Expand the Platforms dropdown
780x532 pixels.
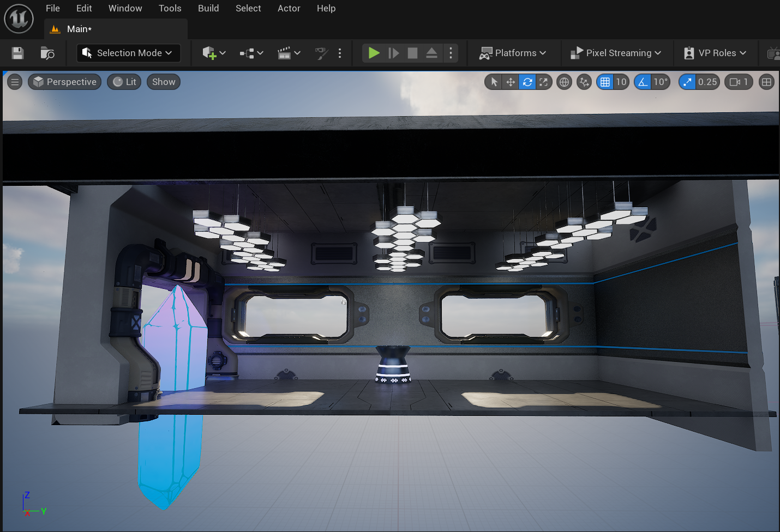513,53
